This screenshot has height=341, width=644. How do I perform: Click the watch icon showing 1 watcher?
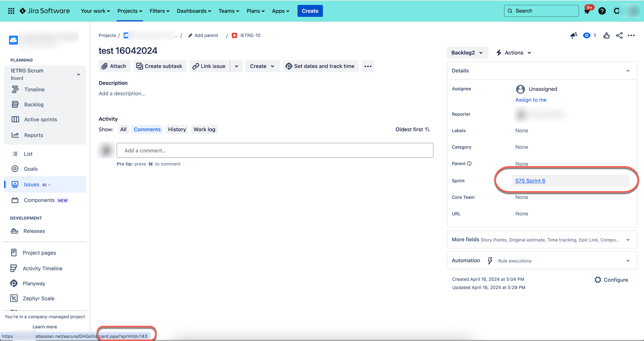(x=588, y=36)
